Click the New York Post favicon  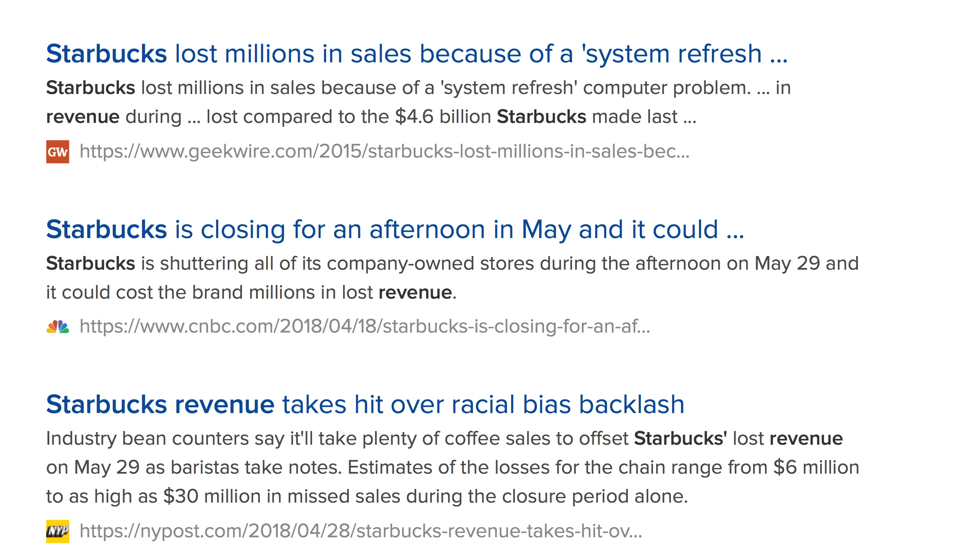pos(58,531)
